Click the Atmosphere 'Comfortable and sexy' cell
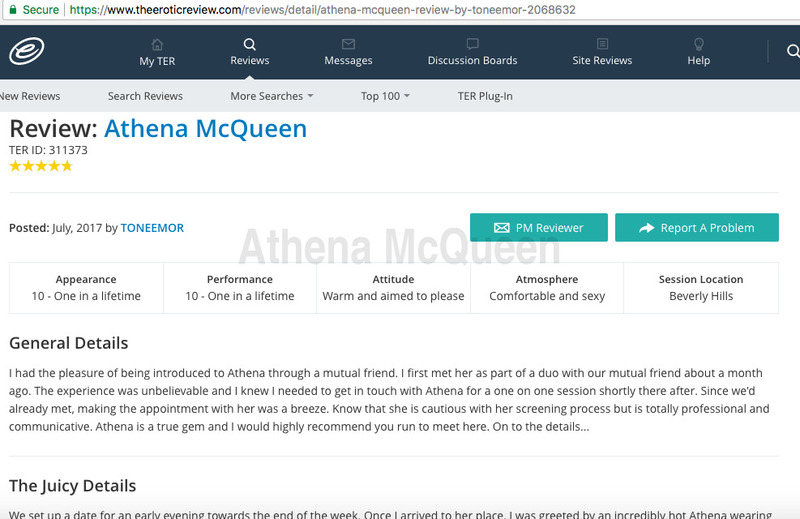Screen dimensions: 800x519 click(x=547, y=288)
